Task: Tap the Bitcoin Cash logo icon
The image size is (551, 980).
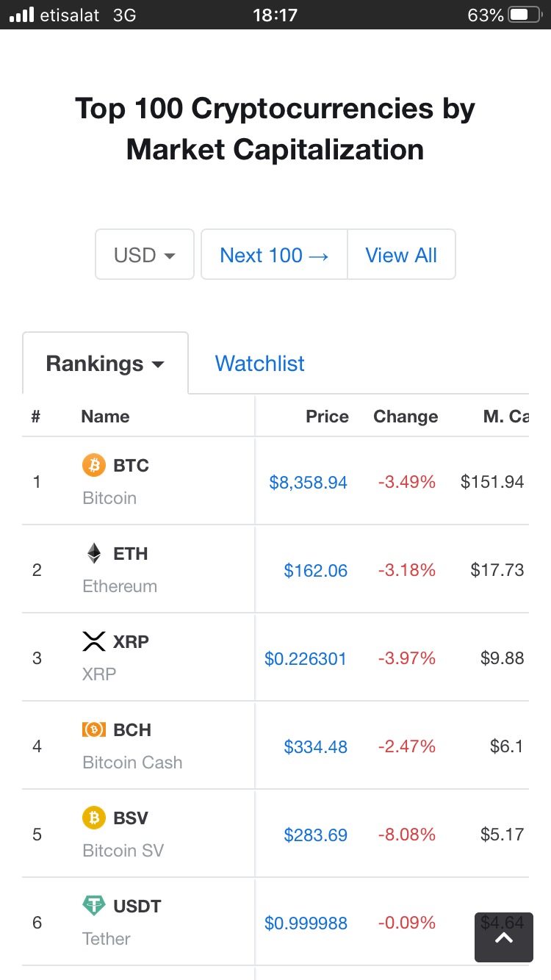Action: pyautogui.click(x=94, y=729)
